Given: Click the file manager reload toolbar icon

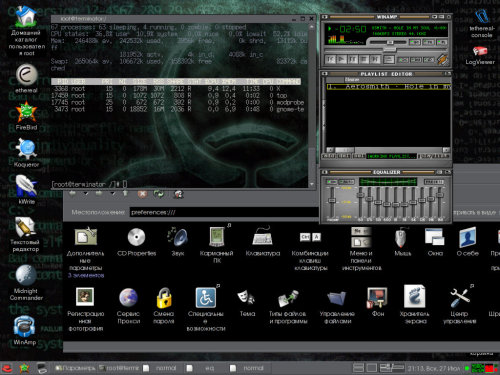Looking at the screenshot, I should [159, 194].
